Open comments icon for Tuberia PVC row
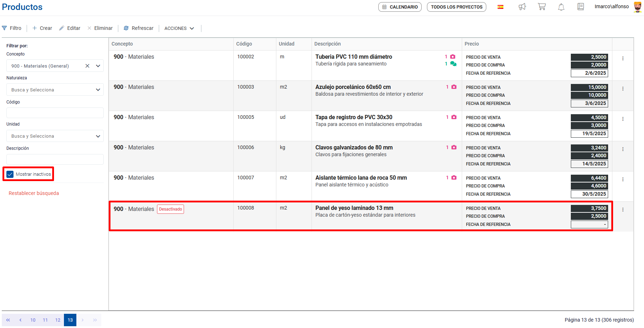The width and height of the screenshot is (644, 328). (453, 64)
